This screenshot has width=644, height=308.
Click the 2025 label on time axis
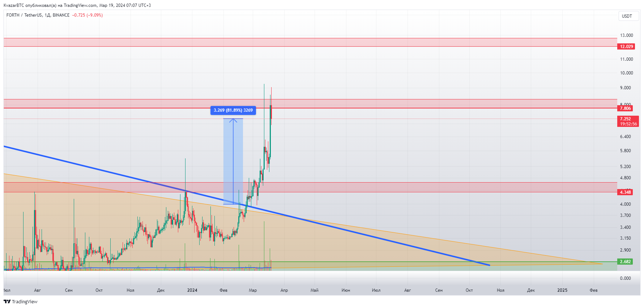pos(562,290)
